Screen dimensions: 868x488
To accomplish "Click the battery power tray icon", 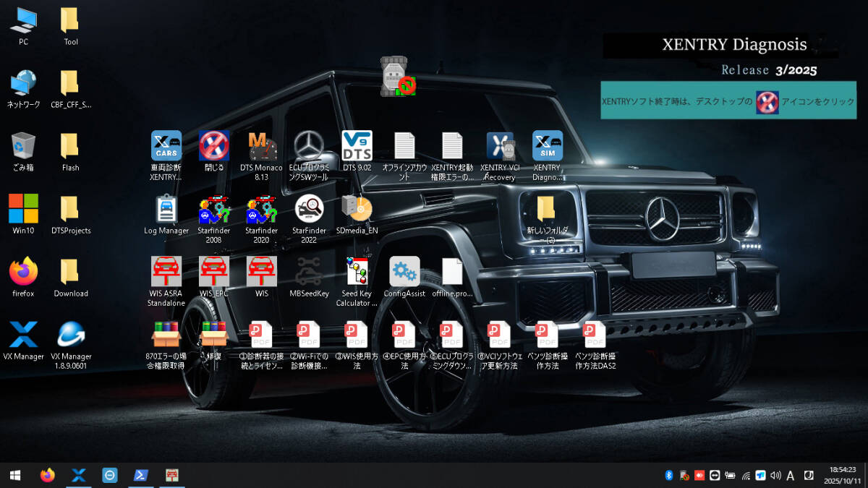I will point(731,475).
